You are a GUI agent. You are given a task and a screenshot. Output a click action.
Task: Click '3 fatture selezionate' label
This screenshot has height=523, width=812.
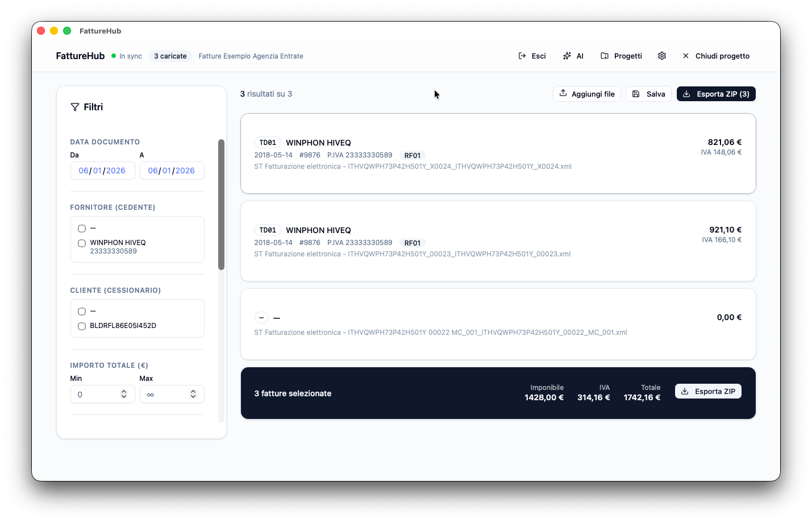click(293, 393)
